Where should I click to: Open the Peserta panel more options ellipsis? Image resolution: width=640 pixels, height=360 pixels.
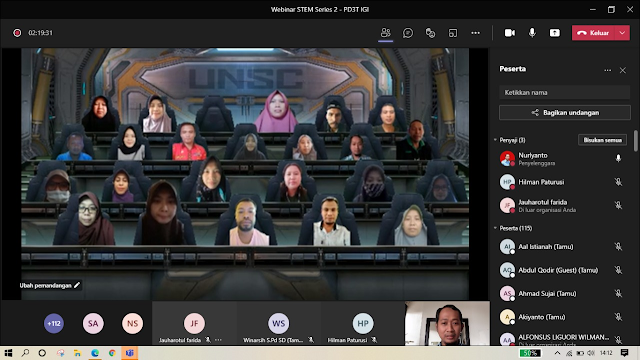607,70
